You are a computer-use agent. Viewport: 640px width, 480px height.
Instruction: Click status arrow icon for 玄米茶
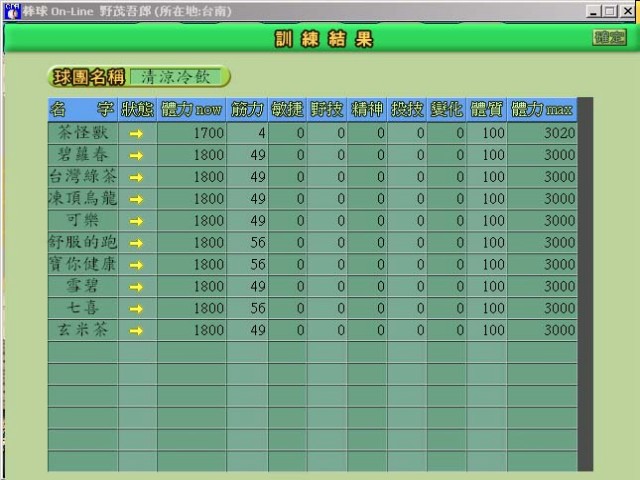pyautogui.click(x=137, y=330)
